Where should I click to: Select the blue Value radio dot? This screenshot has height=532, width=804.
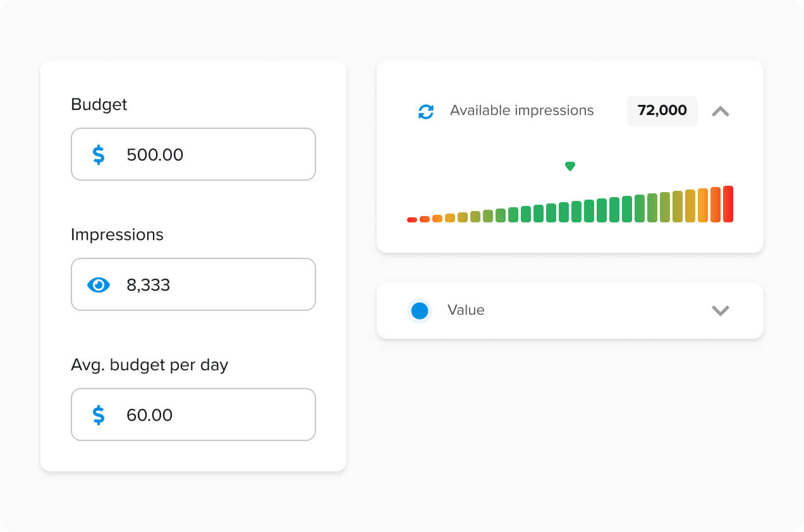coord(420,311)
